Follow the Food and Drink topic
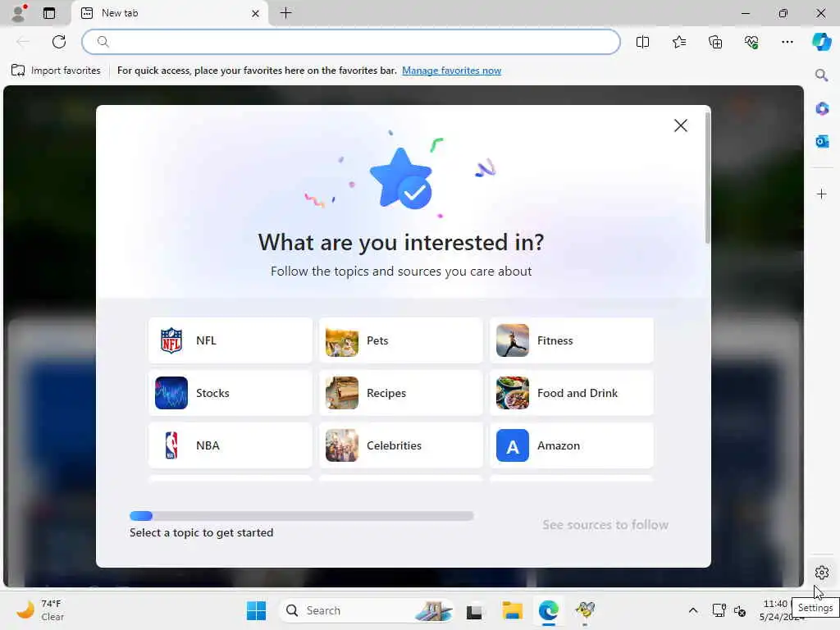The image size is (840, 630). pos(572,393)
